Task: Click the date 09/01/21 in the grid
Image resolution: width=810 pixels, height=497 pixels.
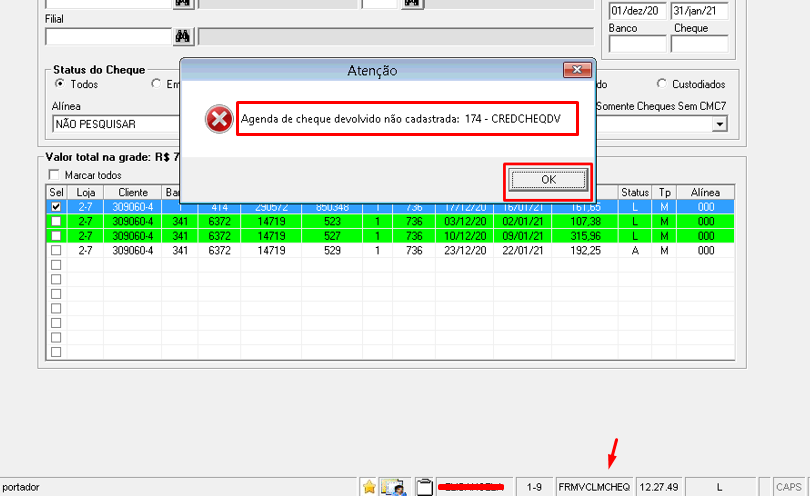Action: point(523,236)
